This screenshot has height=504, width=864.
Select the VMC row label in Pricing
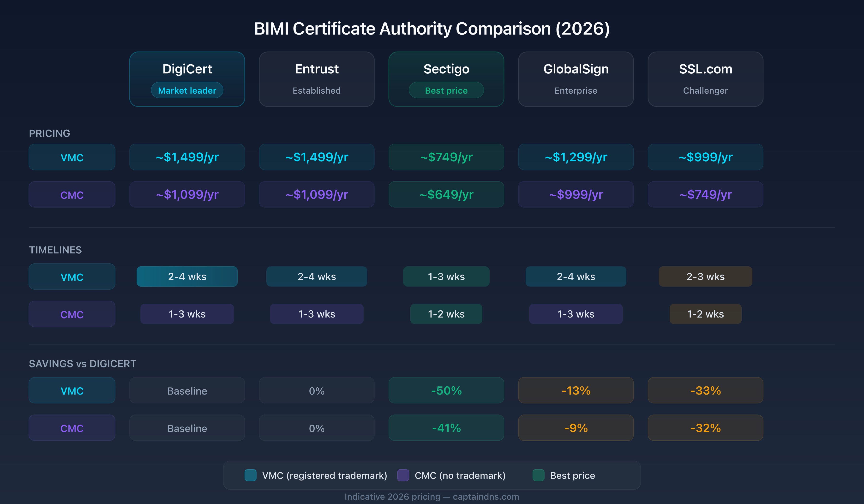tap(72, 157)
